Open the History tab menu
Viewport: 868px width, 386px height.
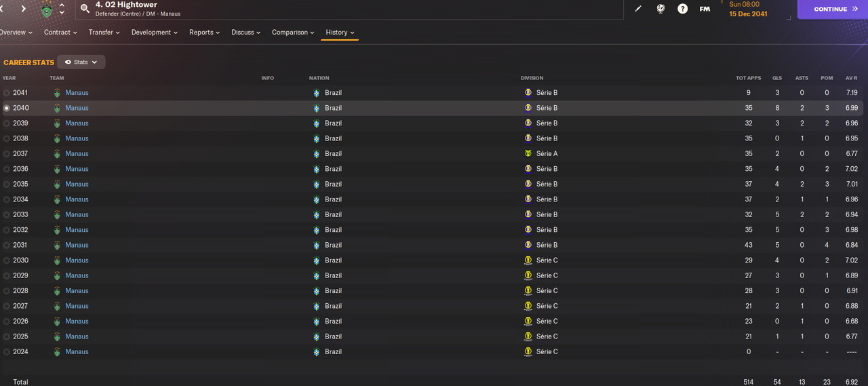click(x=340, y=32)
